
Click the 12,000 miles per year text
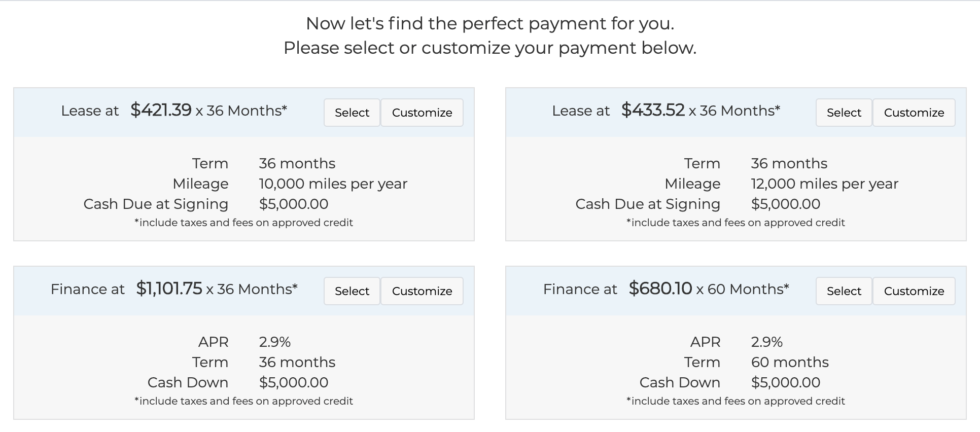pos(825,184)
